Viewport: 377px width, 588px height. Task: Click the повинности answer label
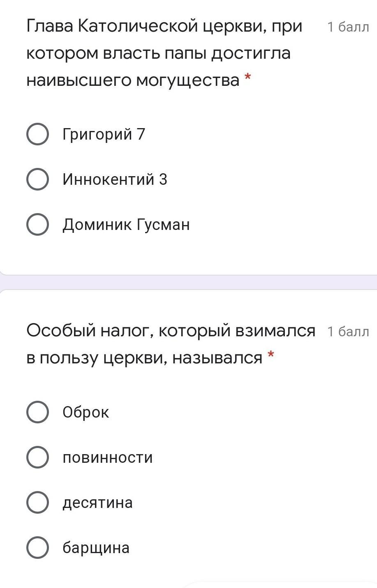pos(107,457)
